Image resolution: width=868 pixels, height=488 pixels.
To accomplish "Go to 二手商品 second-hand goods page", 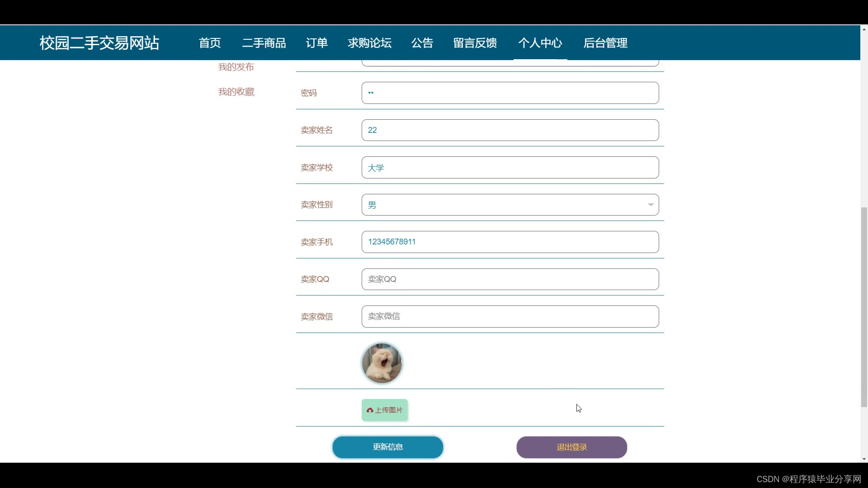I will click(264, 43).
